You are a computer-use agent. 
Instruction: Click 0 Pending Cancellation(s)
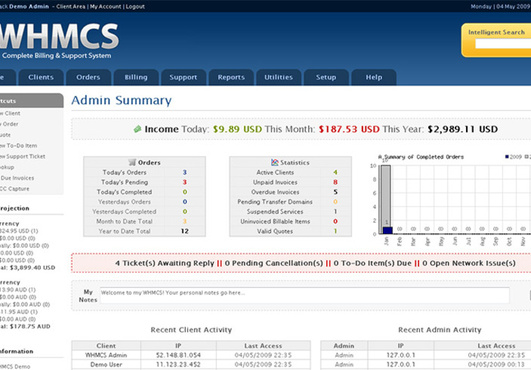pyautogui.click(x=274, y=263)
